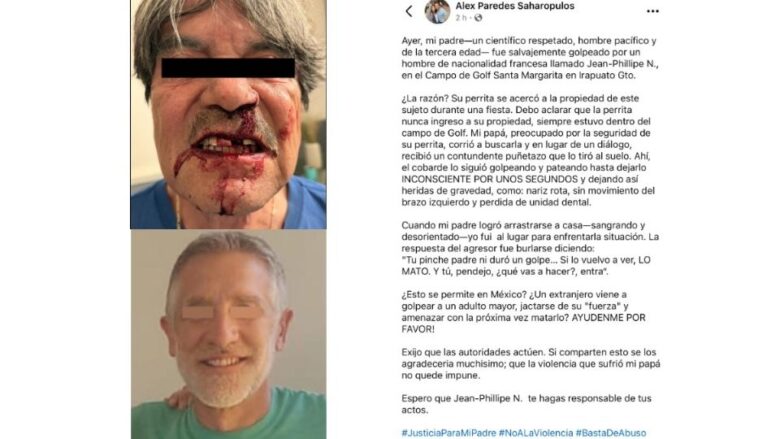Open hashtag #BastaDeAbuso
Image resolution: width=780 pixels, height=439 pixels.
(x=611, y=433)
